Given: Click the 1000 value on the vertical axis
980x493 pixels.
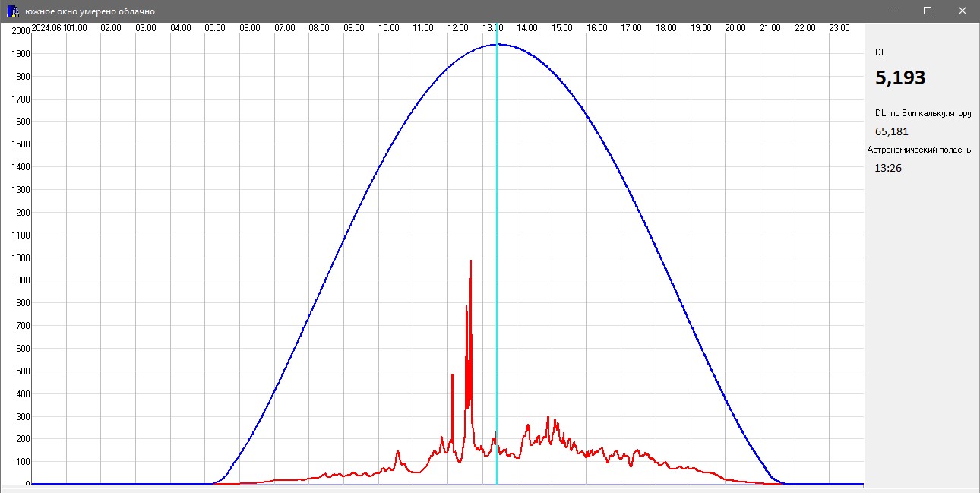Looking at the screenshot, I should pyautogui.click(x=20, y=258).
